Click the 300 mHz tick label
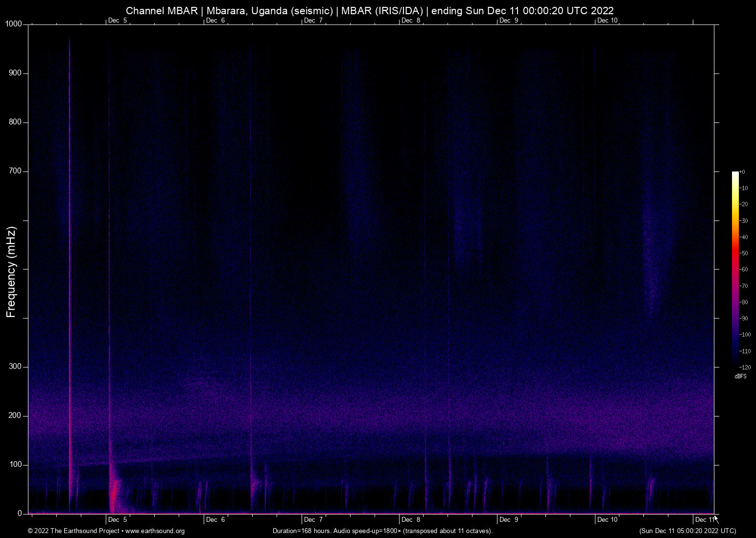Screen dimensions: 756x538 (15, 366)
